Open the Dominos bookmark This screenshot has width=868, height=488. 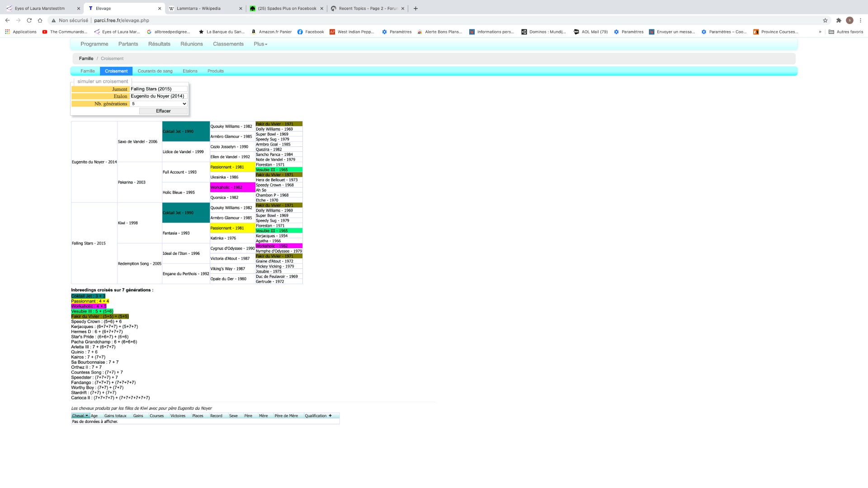click(x=543, y=32)
